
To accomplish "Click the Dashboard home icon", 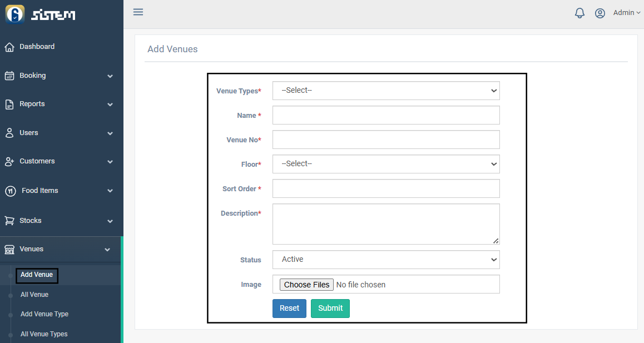I will 9,47.
